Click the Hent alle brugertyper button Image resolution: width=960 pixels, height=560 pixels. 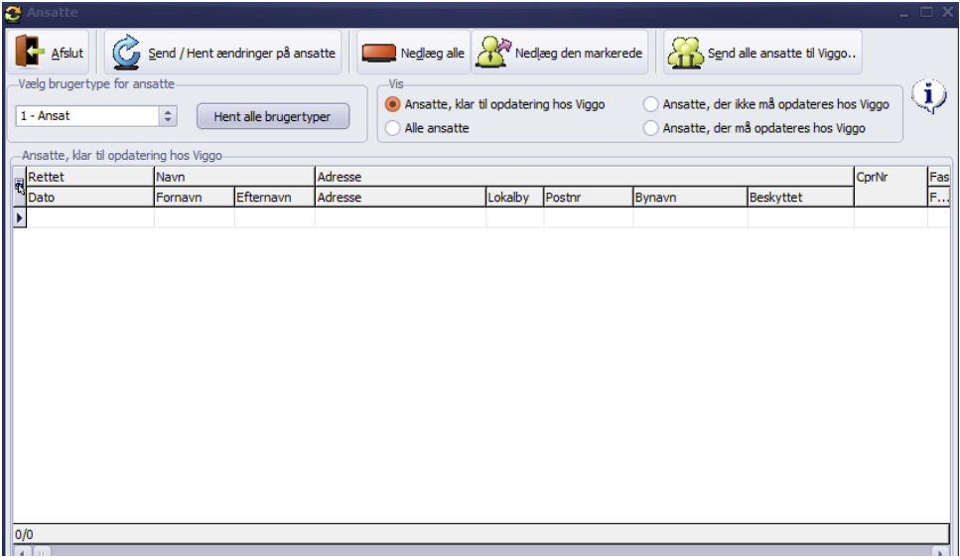272,116
